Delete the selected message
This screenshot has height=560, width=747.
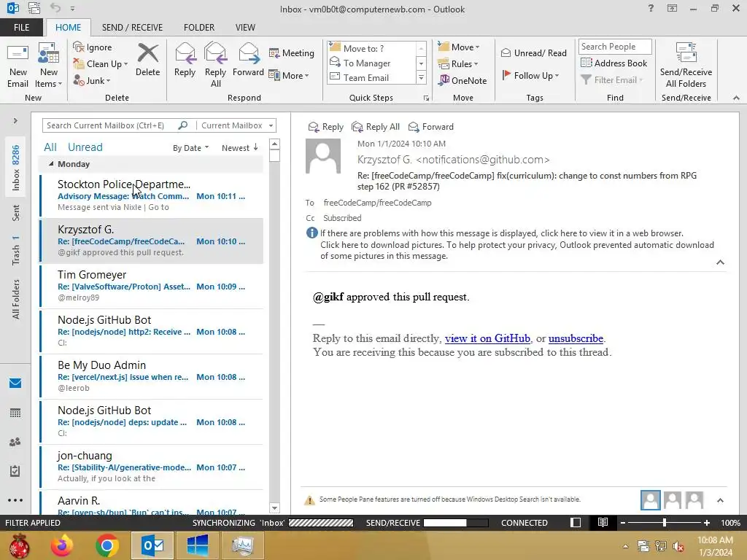[147, 60]
